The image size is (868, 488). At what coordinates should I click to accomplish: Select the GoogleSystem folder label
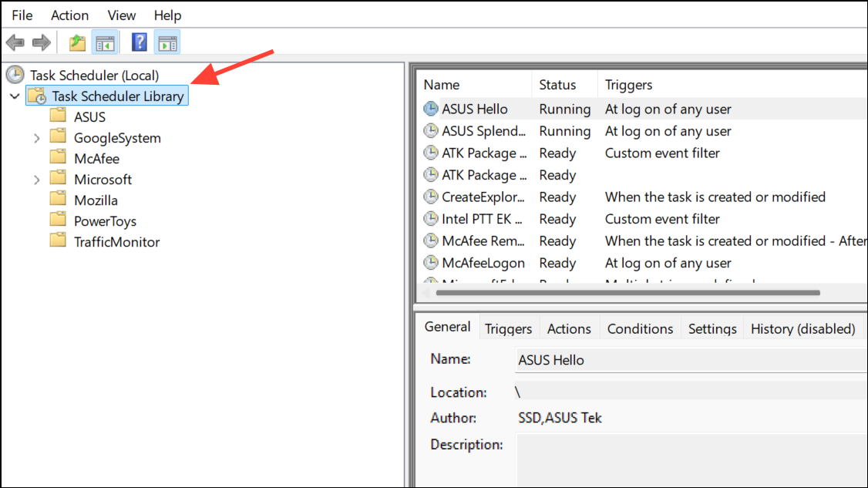(x=117, y=138)
